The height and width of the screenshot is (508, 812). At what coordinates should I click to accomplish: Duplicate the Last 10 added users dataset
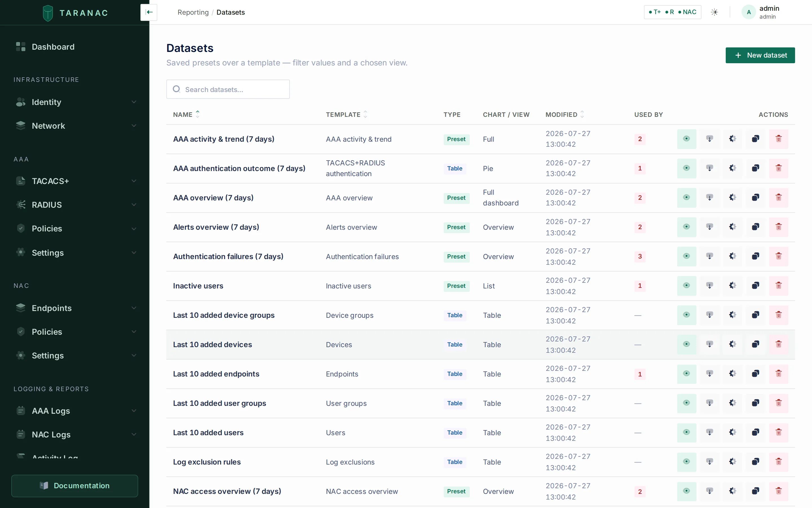coord(756,432)
